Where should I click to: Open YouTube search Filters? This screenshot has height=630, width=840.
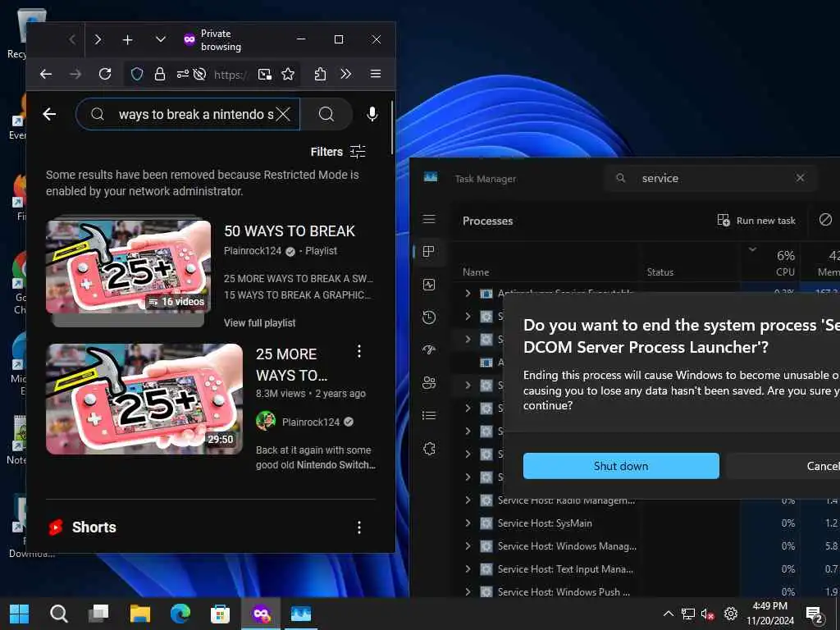(x=338, y=152)
